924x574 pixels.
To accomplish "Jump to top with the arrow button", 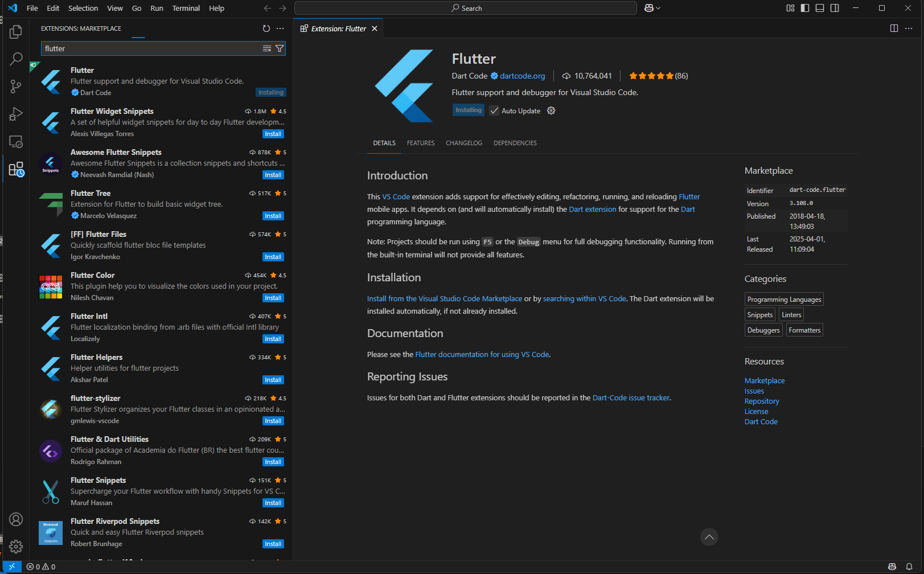I will point(709,537).
